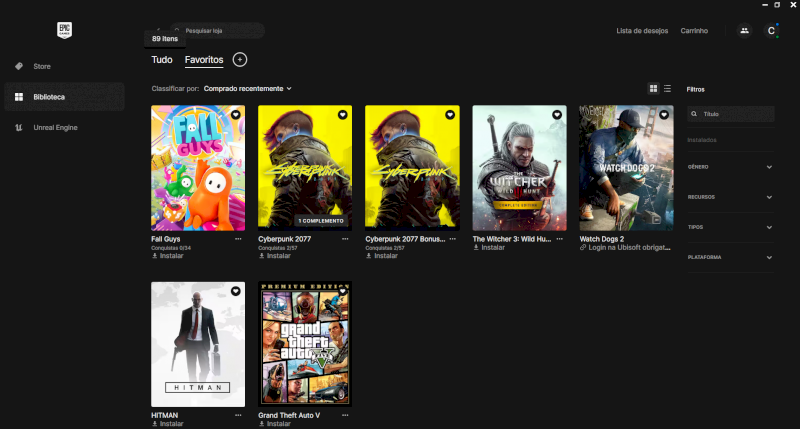Open more options for Grand Theft Auto V

click(x=345, y=415)
